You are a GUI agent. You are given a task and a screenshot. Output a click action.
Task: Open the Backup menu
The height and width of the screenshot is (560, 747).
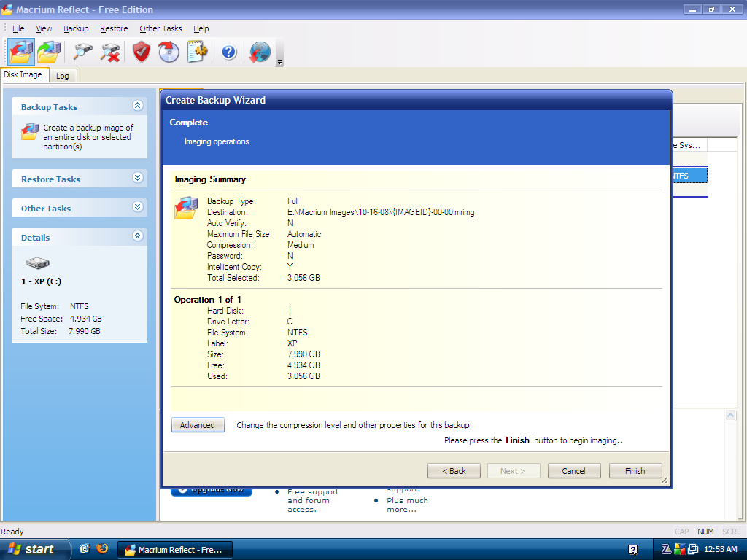tap(76, 28)
